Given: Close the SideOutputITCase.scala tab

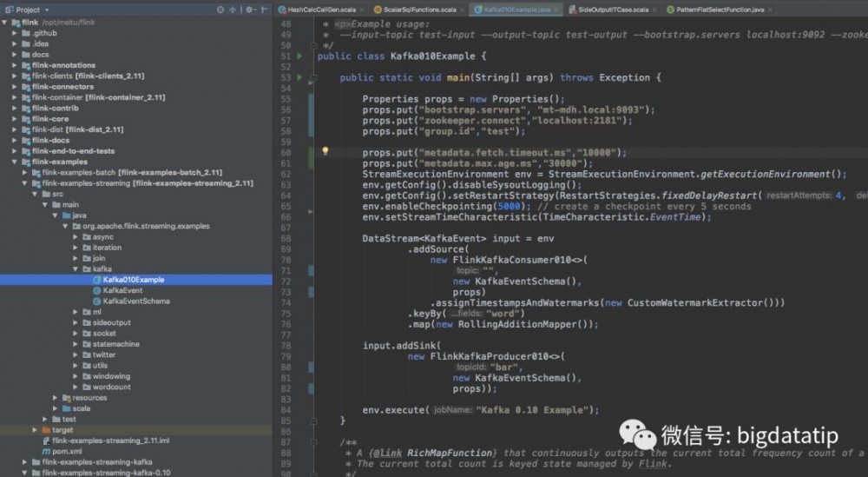Looking at the screenshot, I should click(x=654, y=10).
